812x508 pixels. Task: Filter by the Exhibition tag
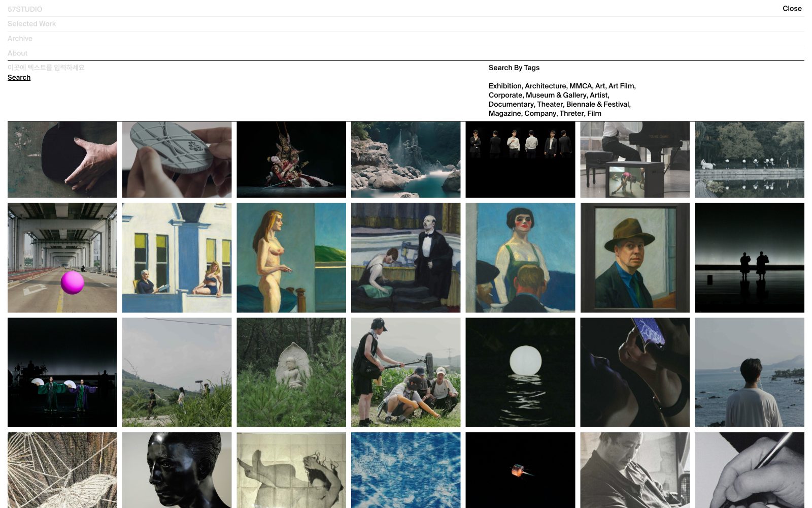(x=504, y=86)
